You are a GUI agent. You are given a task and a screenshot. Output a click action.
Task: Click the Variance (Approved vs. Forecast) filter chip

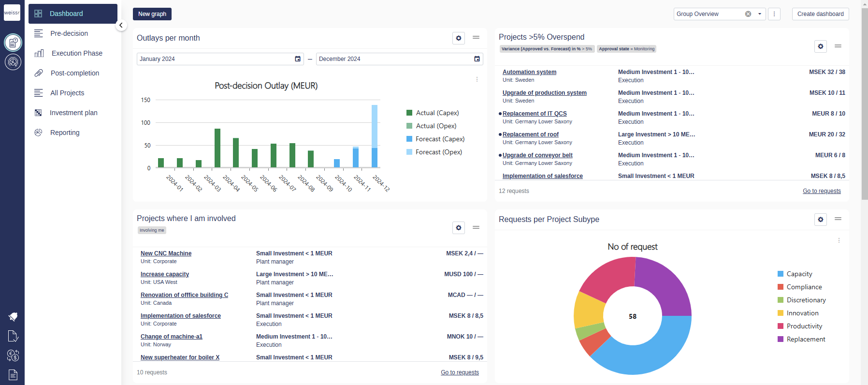point(547,49)
